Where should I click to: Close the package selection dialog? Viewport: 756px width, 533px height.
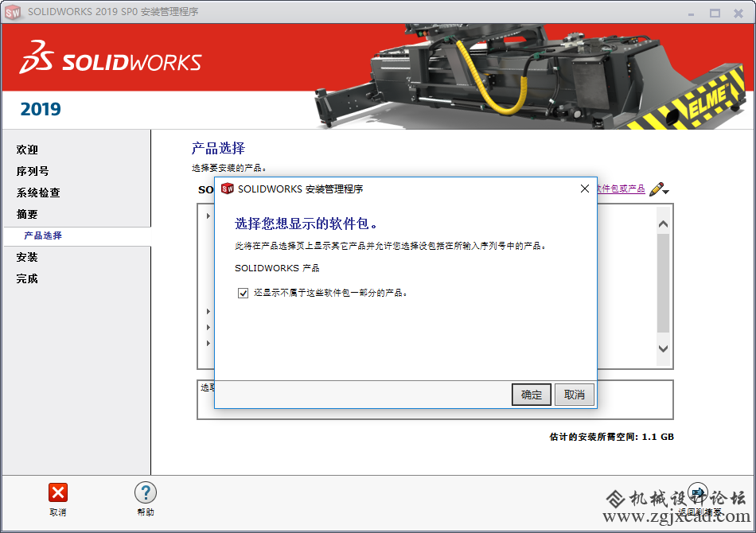(584, 189)
